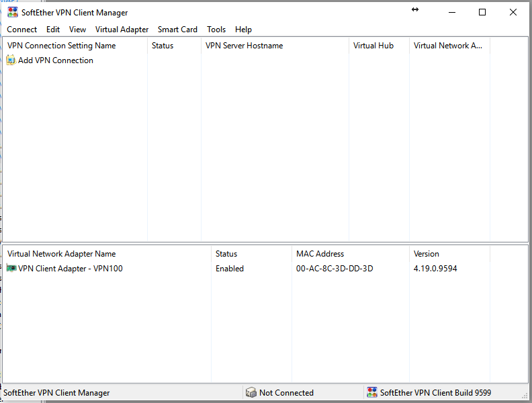The image size is (532, 403).
Task: Sort connections by Status column header
Action: point(174,46)
